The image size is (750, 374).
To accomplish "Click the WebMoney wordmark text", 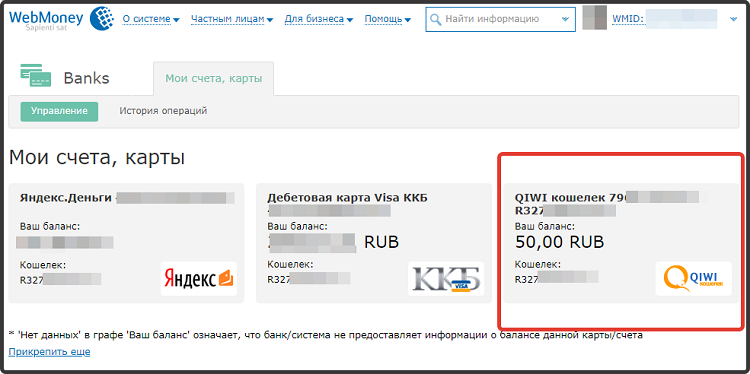I will (46, 18).
